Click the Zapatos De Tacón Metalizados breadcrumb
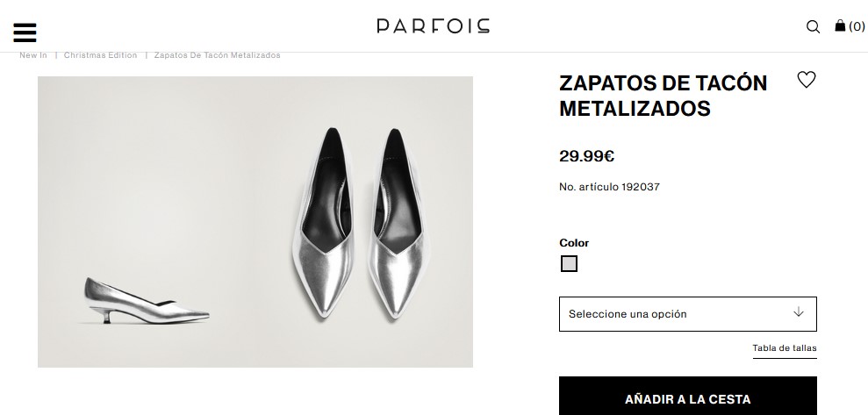The image size is (868, 415). pyautogui.click(x=217, y=55)
